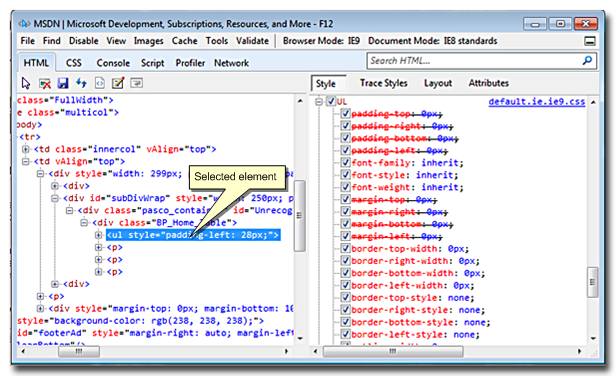Click the search magnifier icon

(587, 60)
